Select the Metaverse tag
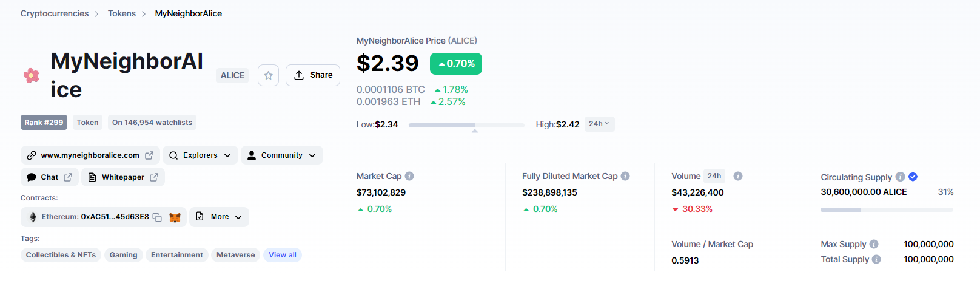 236,255
